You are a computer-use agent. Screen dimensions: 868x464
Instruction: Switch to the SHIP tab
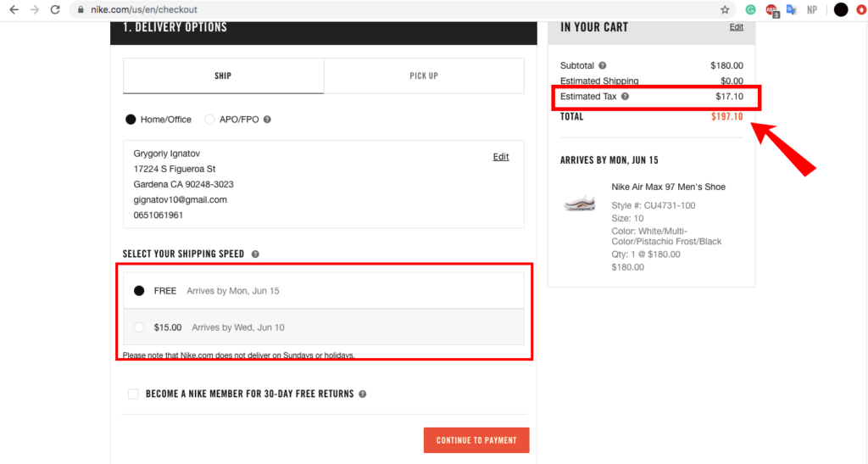223,75
